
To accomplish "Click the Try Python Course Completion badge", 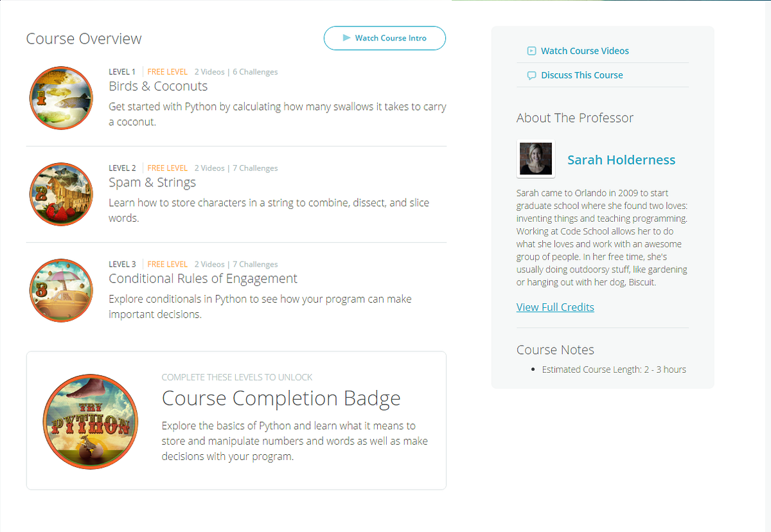I will pos(90,421).
